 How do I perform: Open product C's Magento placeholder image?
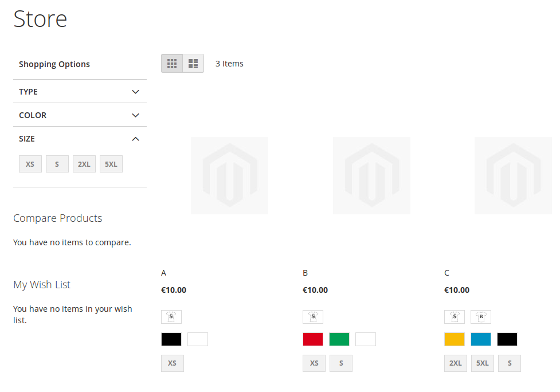click(513, 175)
